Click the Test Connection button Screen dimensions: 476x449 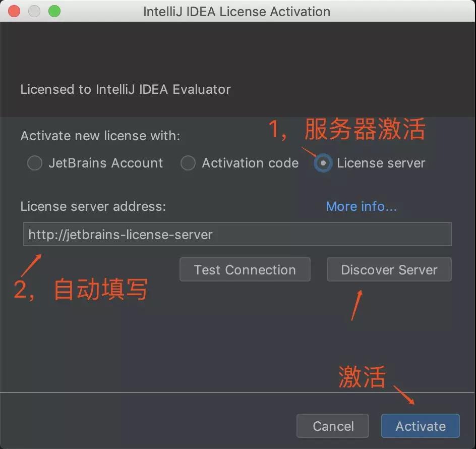click(x=245, y=270)
